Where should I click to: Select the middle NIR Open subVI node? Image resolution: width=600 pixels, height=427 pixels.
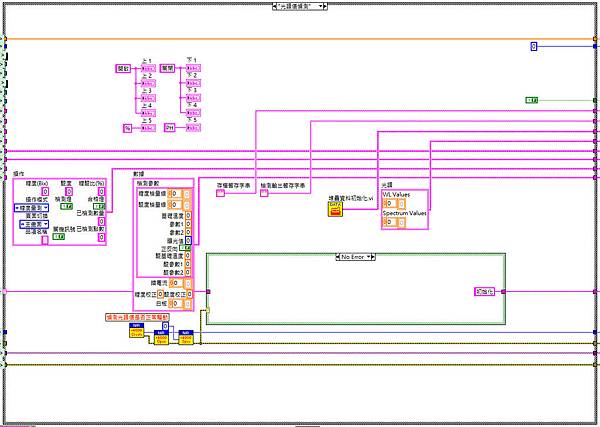coord(161,337)
